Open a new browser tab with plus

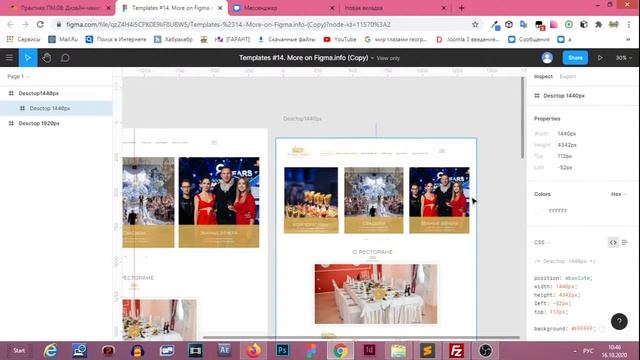pyautogui.click(x=461, y=8)
